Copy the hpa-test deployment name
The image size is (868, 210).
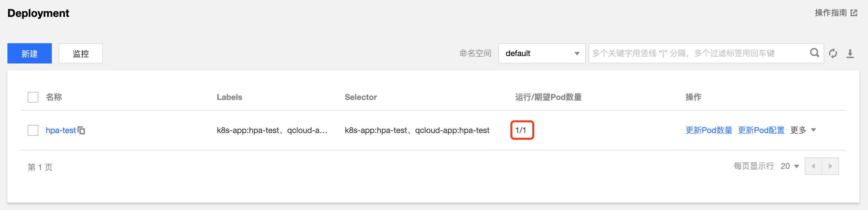81,130
